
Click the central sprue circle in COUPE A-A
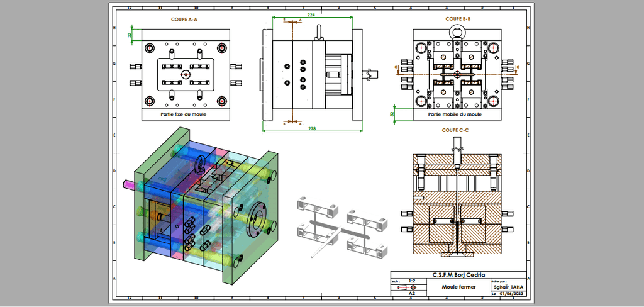[x=186, y=74]
